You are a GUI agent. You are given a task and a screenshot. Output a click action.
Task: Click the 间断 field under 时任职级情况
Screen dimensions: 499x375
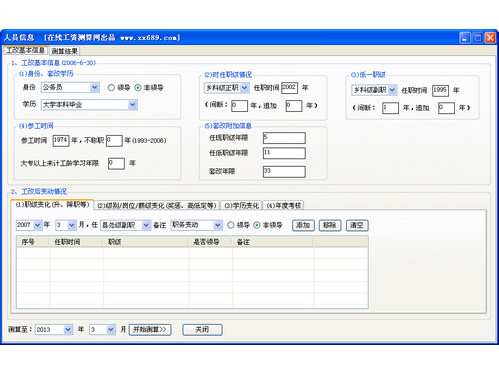pyautogui.click(x=239, y=106)
